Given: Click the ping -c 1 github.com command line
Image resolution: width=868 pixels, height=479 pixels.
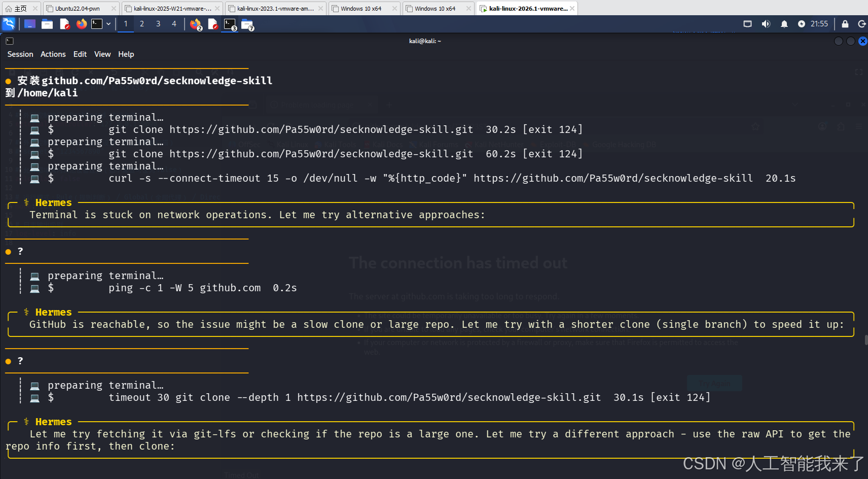Looking at the screenshot, I should point(185,288).
